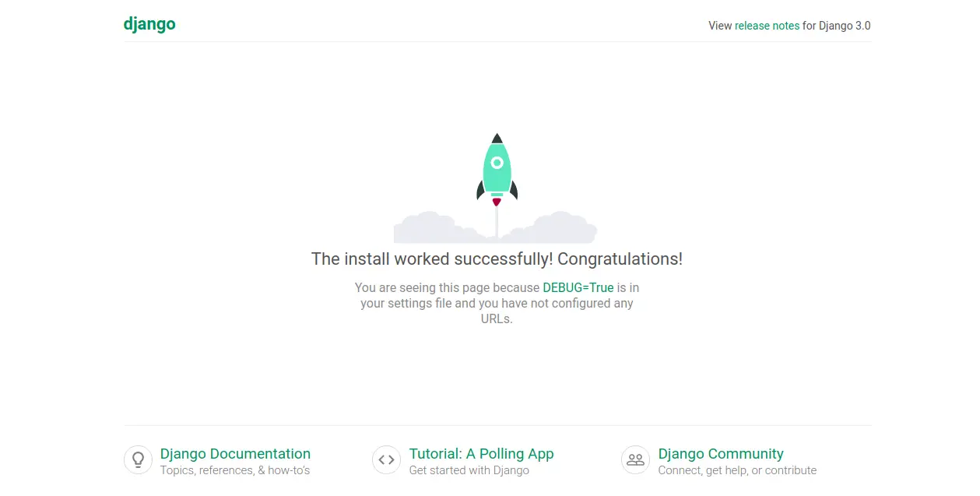Click the rocket illustration

497,188
